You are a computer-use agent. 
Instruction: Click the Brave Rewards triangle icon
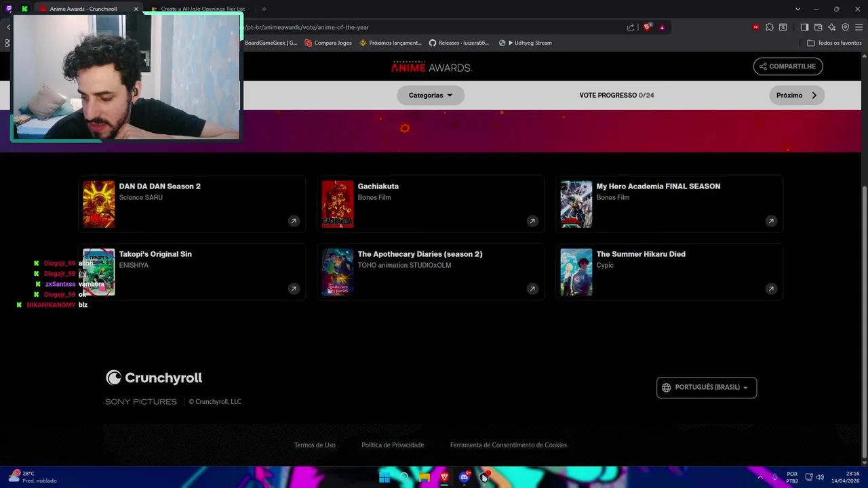coord(662,27)
